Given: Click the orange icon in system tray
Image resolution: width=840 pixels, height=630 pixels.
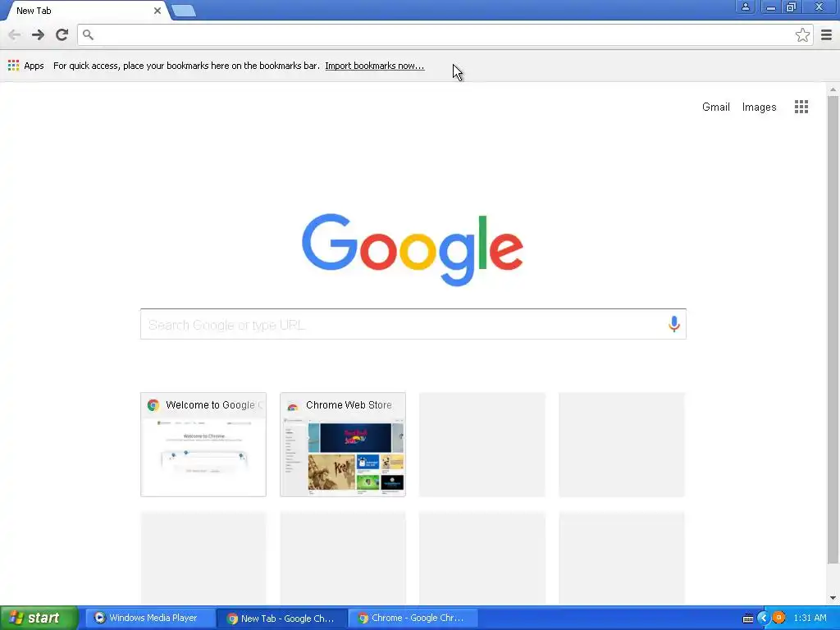Looking at the screenshot, I should 778,618.
